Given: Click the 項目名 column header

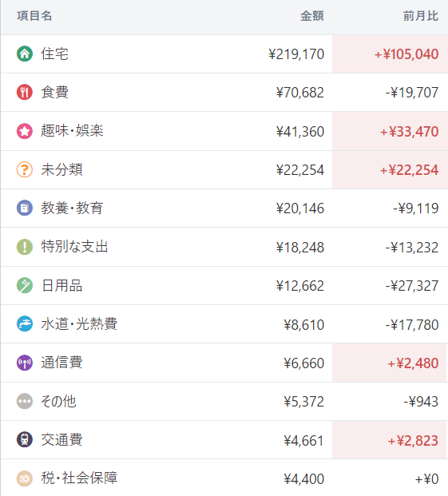Looking at the screenshot, I should 34,16.
